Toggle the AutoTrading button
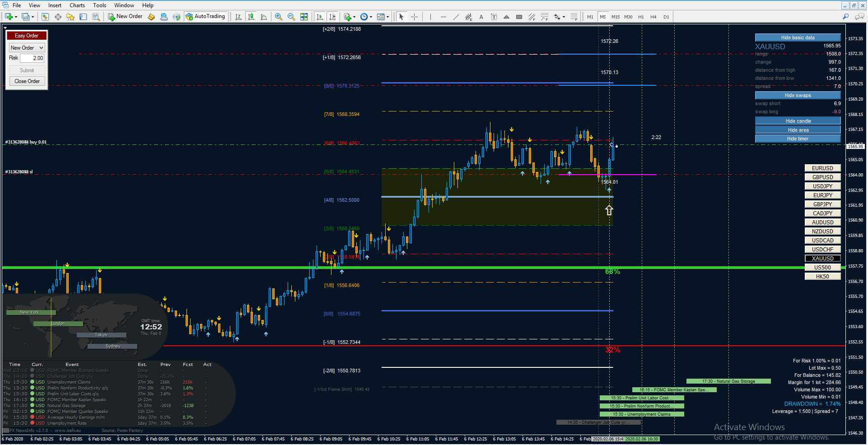The image size is (868, 445). point(205,17)
